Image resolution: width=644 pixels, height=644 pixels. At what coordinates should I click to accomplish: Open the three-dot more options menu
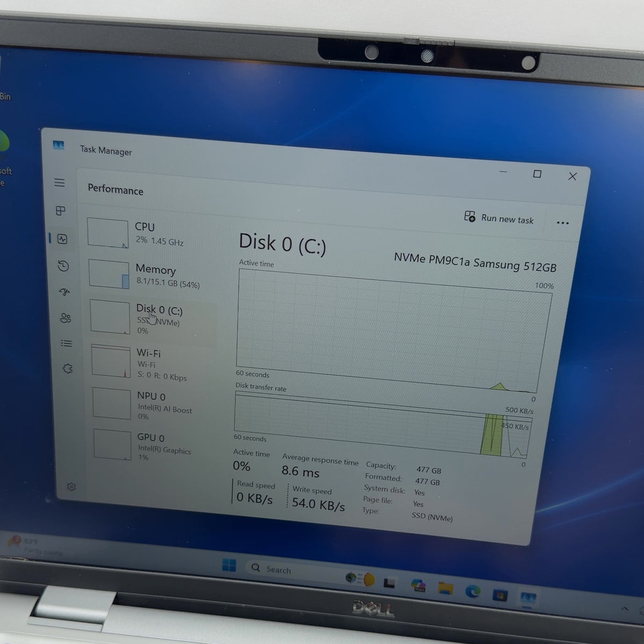click(x=562, y=223)
